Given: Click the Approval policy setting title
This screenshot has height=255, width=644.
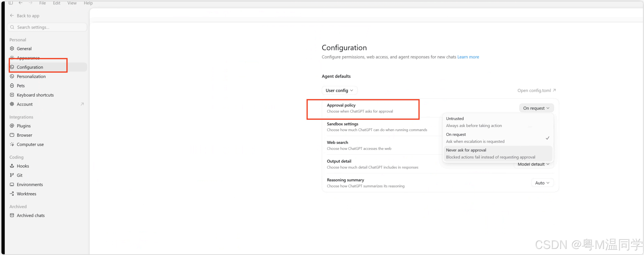Looking at the screenshot, I should tap(341, 105).
